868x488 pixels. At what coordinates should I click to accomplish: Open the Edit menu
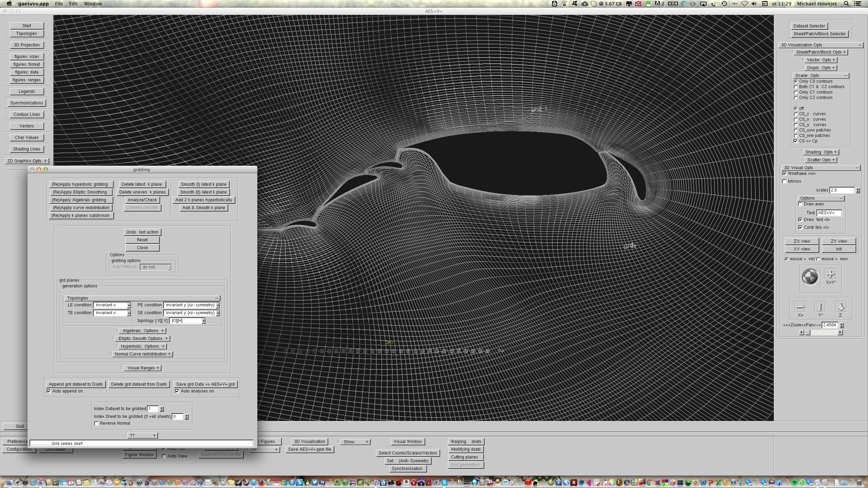click(x=73, y=4)
